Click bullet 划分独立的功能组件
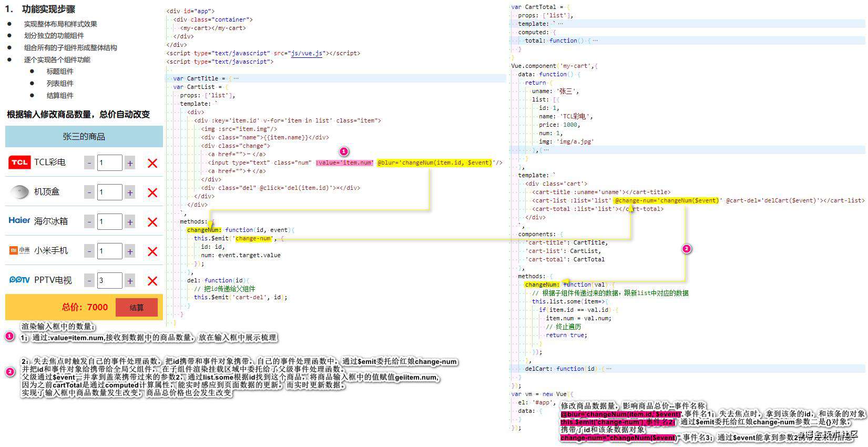 [54, 36]
